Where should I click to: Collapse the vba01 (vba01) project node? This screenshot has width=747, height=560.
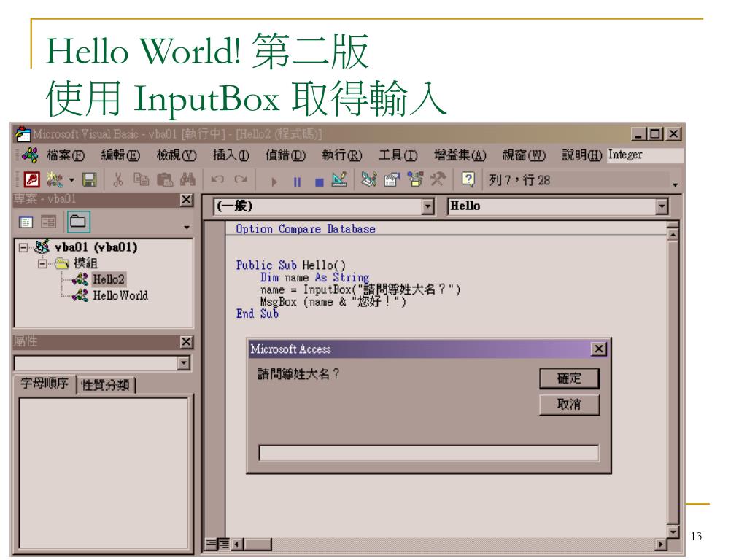coord(23,248)
